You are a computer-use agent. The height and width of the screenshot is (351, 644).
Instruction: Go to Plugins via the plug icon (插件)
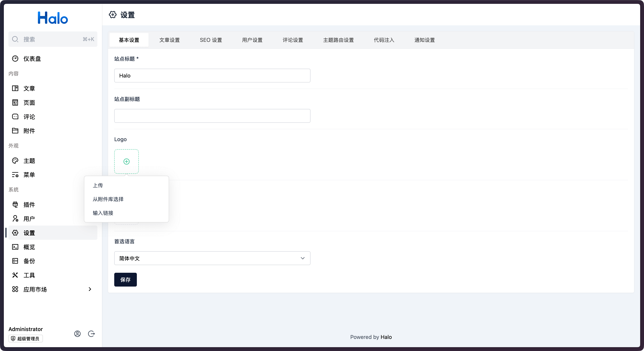[x=15, y=205]
